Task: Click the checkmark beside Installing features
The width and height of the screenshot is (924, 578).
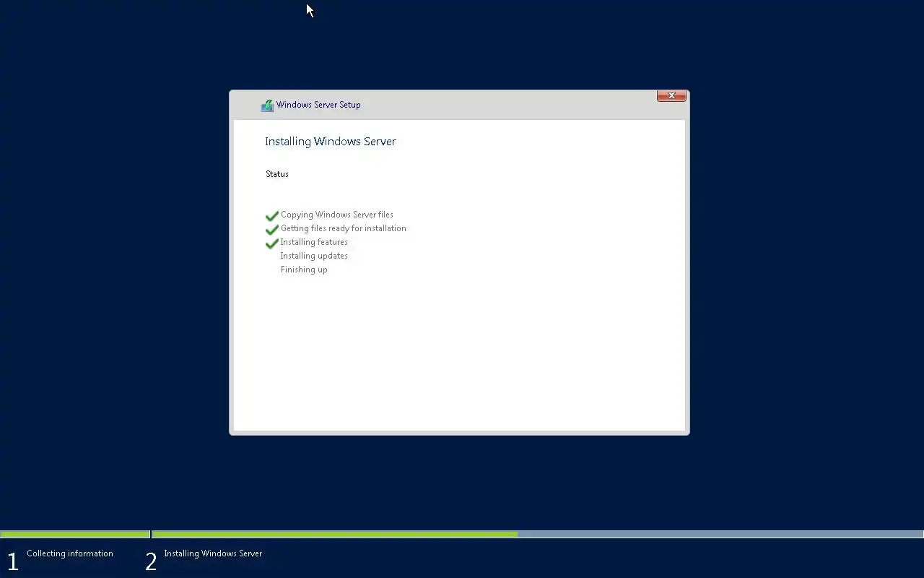Action: 272,243
